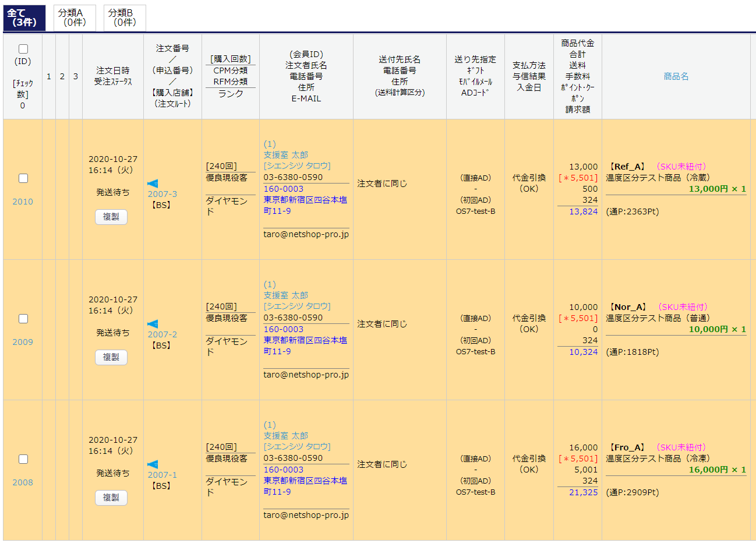
Task: Tick the select-all checkbox in the header
Action: 23,49
